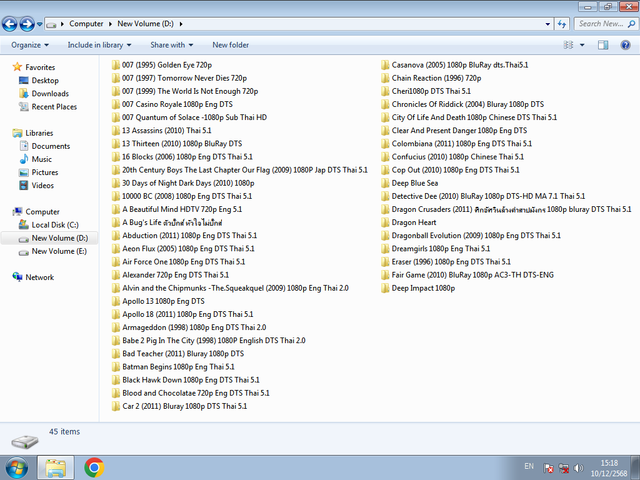Select folder icon of Eraser (1996)
This screenshot has height=480, width=640.
(385, 262)
